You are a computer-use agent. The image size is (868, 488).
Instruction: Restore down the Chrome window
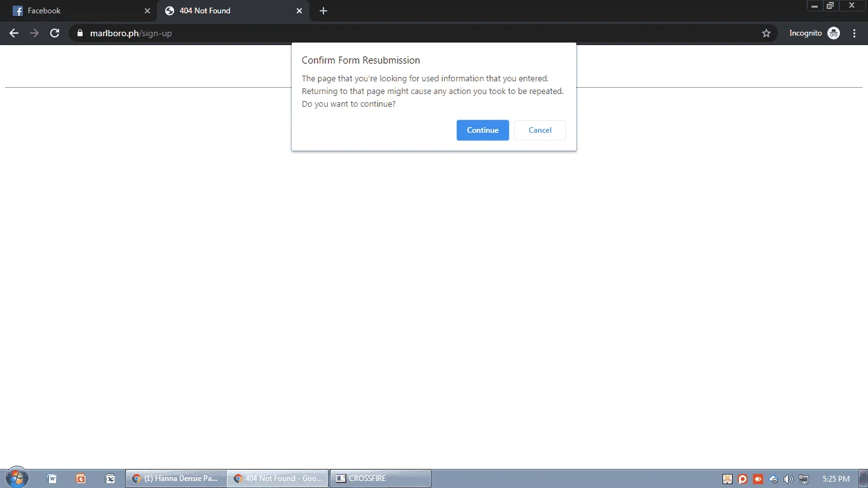[830, 5]
